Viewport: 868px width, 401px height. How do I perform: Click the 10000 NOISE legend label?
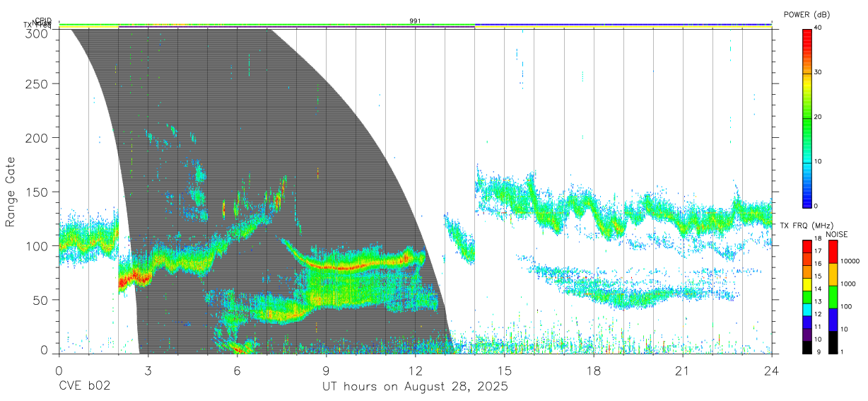coord(850,261)
